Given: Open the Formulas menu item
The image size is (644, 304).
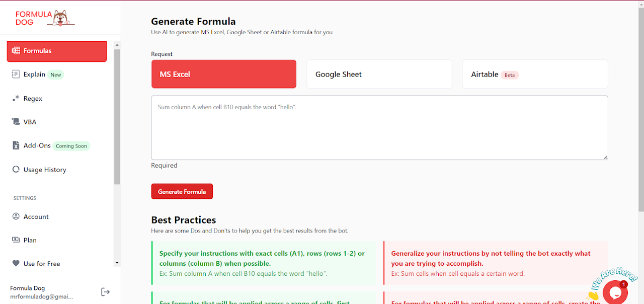Looking at the screenshot, I should pyautogui.click(x=57, y=51).
